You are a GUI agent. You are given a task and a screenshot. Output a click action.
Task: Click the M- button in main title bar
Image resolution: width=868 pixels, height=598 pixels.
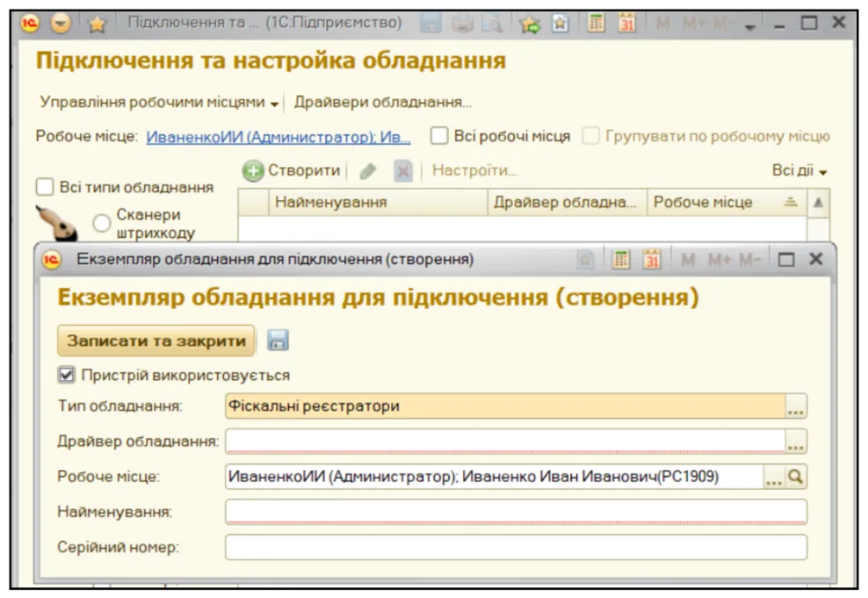pos(725,24)
